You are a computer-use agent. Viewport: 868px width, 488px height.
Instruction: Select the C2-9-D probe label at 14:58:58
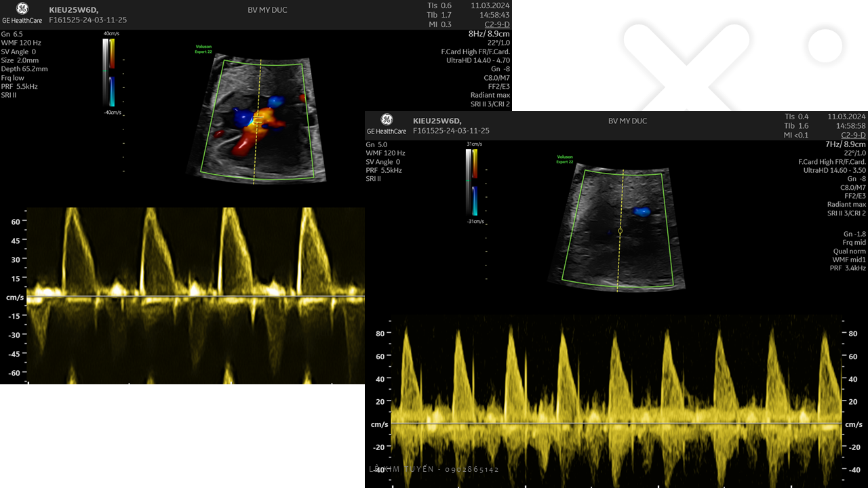pyautogui.click(x=852, y=135)
